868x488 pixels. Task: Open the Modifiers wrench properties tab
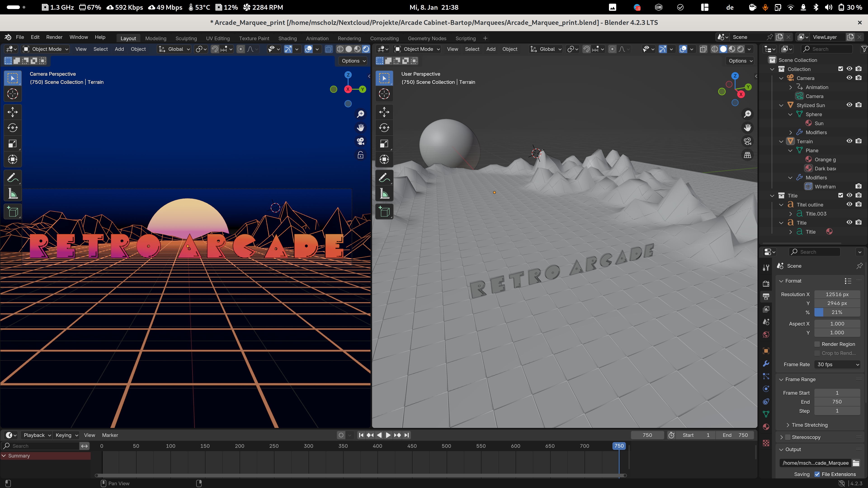tap(766, 364)
